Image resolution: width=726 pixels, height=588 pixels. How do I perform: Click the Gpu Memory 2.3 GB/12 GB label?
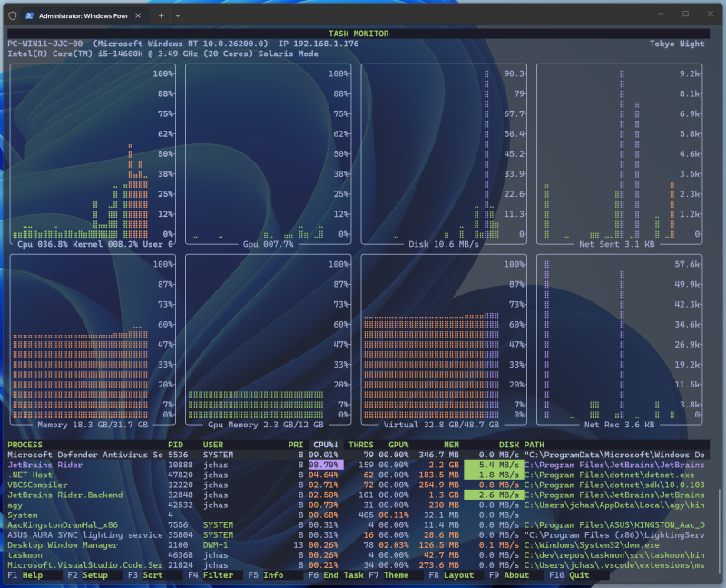click(x=266, y=425)
